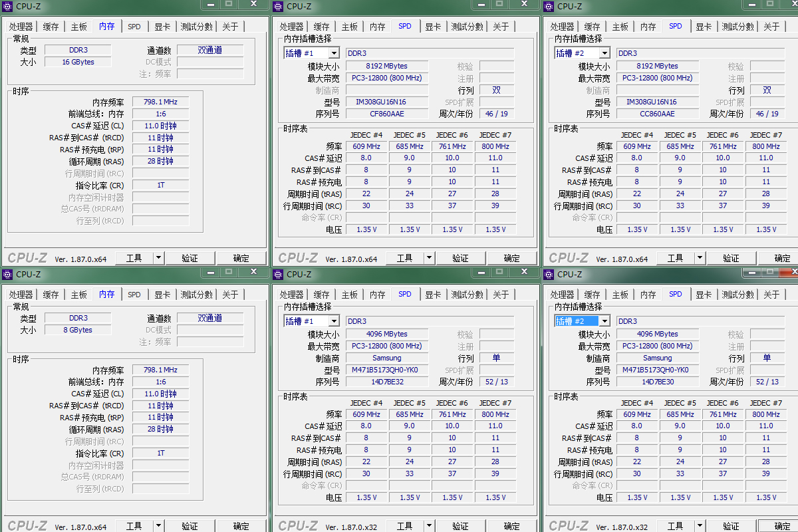Image resolution: width=798 pixels, height=532 pixels.
Task: Switch to the 处理器 tab in top-left window
Action: tap(22, 27)
